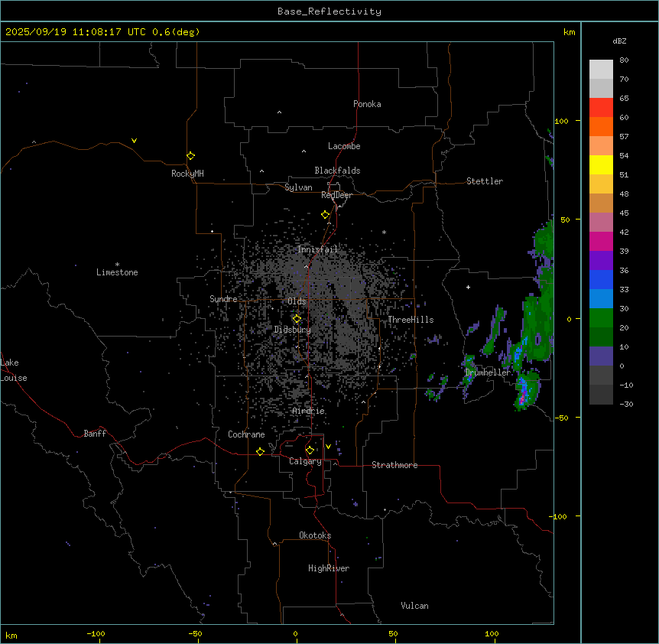Viewport: 659px width, 644px height.
Task: Select the yellow diamond marker below Cochrane
Action: point(261,452)
